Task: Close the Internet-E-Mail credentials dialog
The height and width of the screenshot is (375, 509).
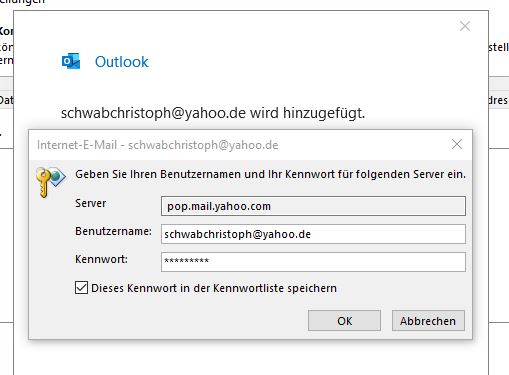Action: point(457,144)
